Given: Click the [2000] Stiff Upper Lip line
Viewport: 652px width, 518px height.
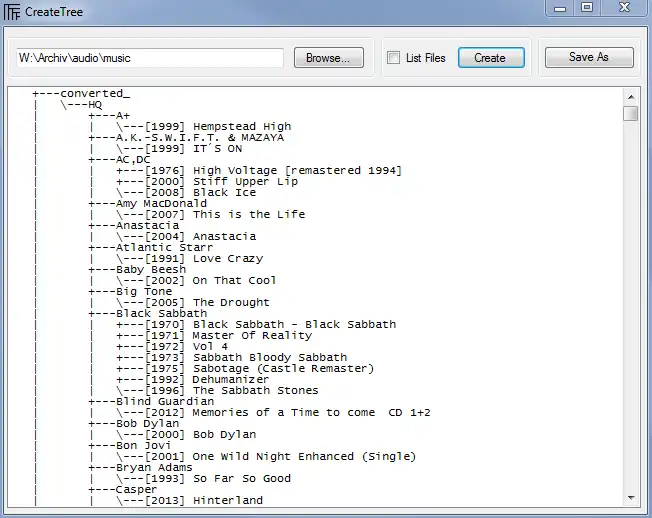Looking at the screenshot, I should (x=207, y=182).
